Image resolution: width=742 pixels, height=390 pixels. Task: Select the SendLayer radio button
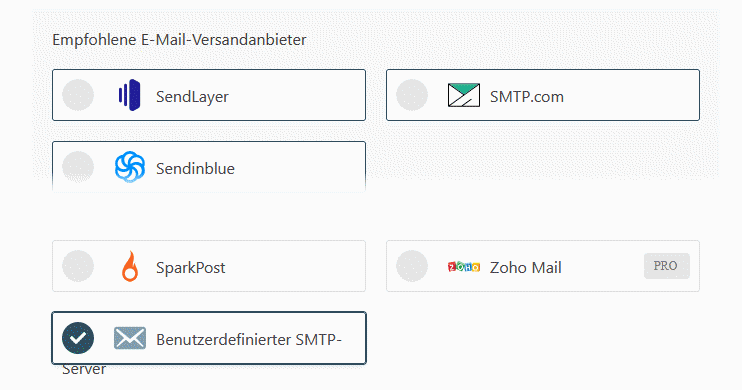click(x=78, y=95)
